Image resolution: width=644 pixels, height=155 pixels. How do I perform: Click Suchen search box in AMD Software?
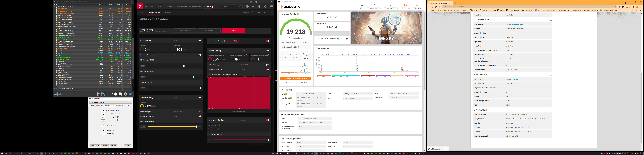point(232,7)
